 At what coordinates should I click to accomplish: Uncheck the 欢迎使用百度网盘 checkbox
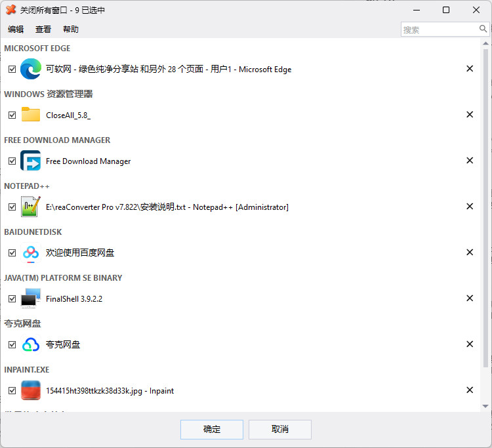12,253
